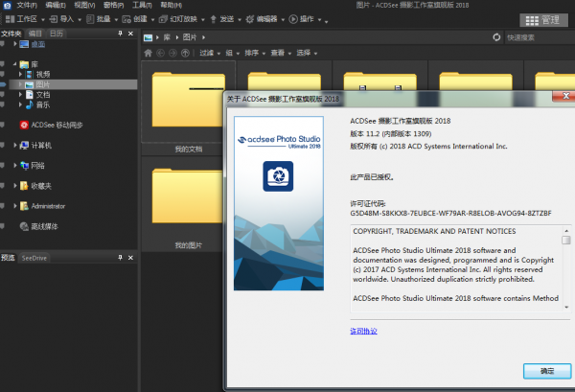The height and width of the screenshot is (392, 575).
Task: Select the 音乐 music library icon
Action: (29, 104)
